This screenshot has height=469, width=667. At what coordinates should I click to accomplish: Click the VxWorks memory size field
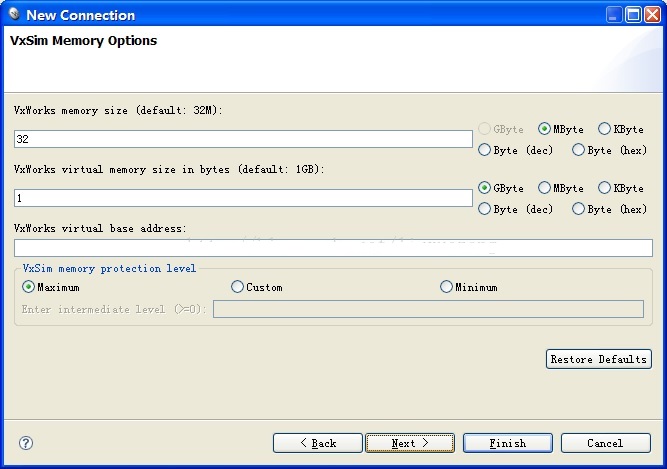[x=243, y=139]
